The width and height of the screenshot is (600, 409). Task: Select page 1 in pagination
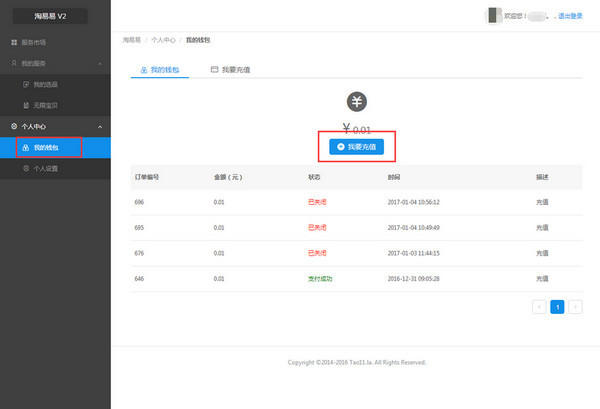pyautogui.click(x=557, y=307)
